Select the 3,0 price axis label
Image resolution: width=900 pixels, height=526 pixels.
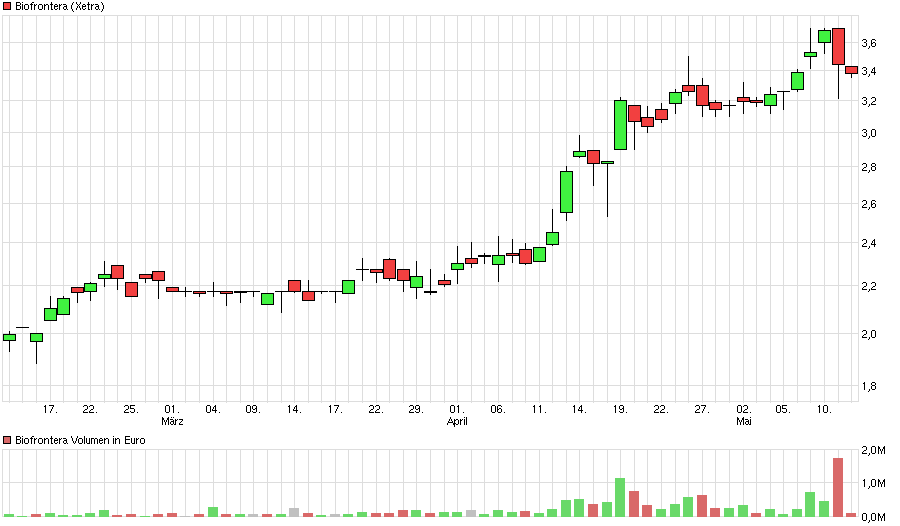868,133
